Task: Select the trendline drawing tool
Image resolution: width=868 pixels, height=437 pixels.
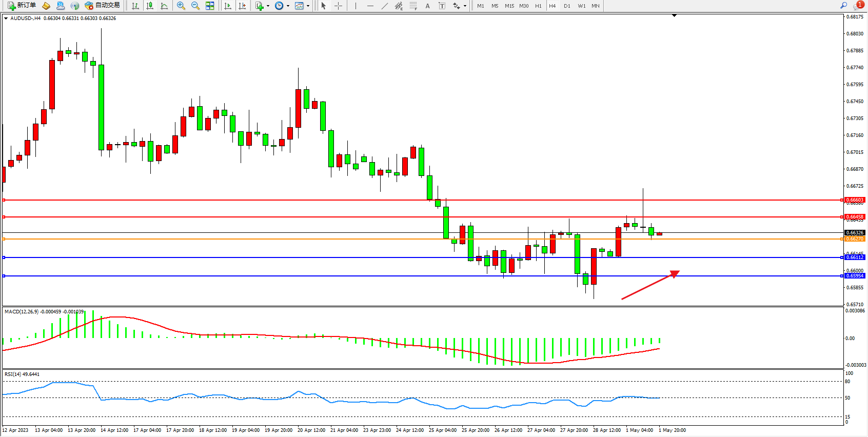Action: point(384,6)
